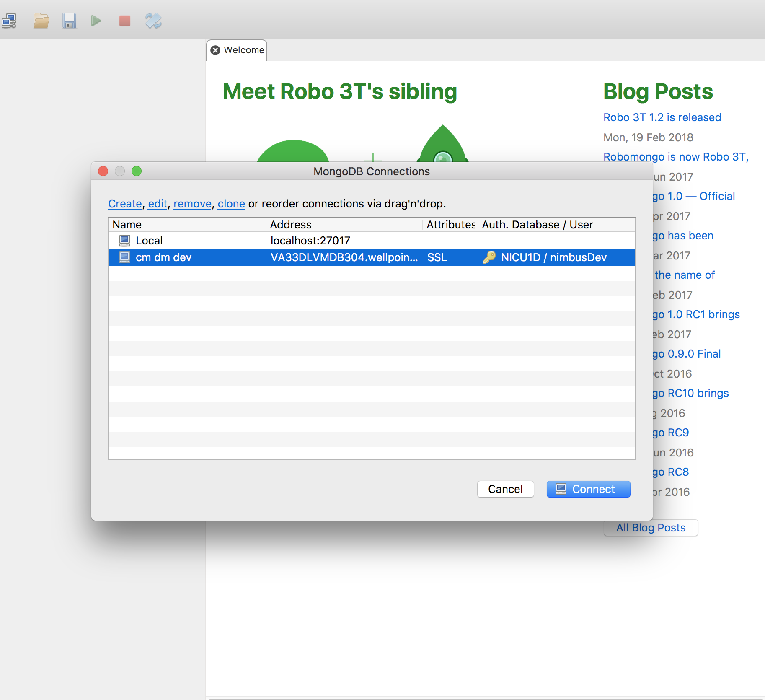The height and width of the screenshot is (700, 765).
Task: Click the Meet Robo 3T's sibling heading
Action: point(340,91)
